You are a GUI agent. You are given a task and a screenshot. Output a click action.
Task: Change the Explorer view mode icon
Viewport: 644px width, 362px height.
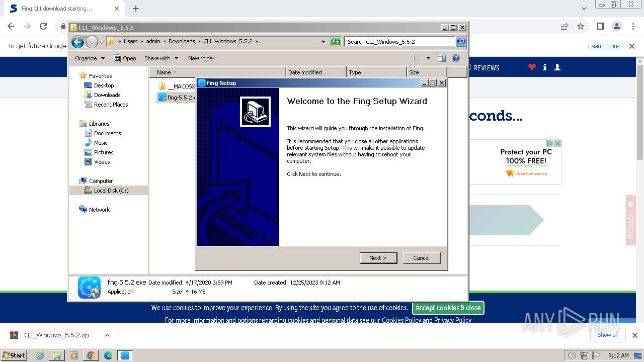coord(416,58)
